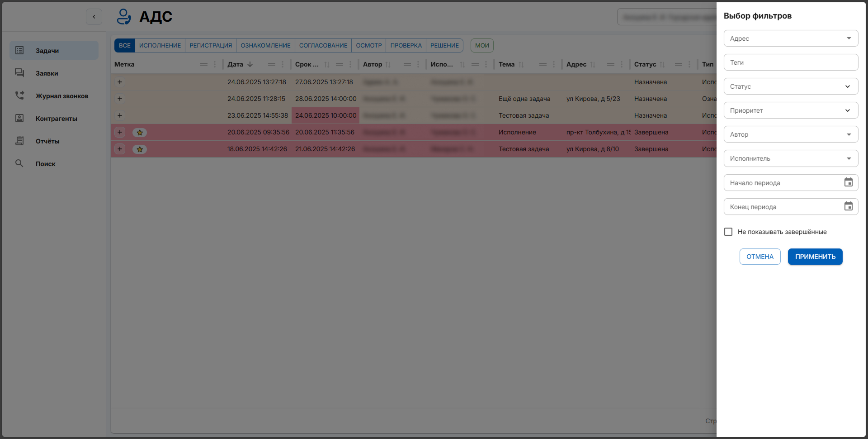The image size is (868, 439).
Task: Open the Исполнитель combo box
Action: (x=791, y=158)
